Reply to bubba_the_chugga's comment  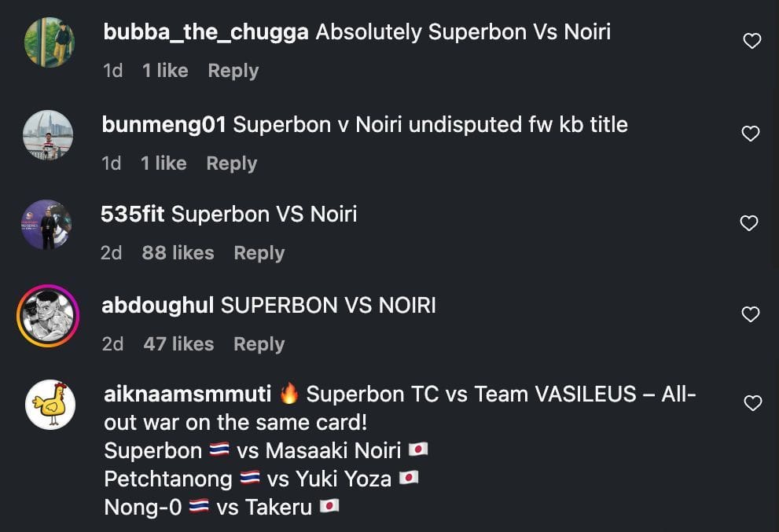[x=233, y=71]
